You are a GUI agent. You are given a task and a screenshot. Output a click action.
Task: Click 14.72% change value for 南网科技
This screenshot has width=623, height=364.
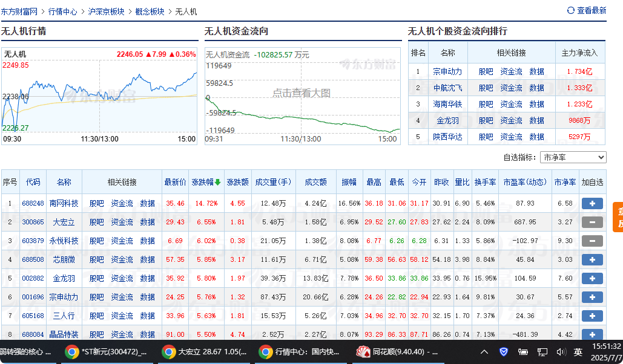[x=206, y=203]
